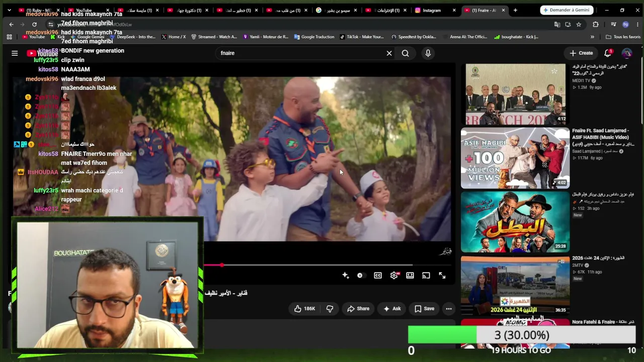Open the 2MTV news video thumbnail
The height and width of the screenshot is (362, 644).
(x=515, y=286)
